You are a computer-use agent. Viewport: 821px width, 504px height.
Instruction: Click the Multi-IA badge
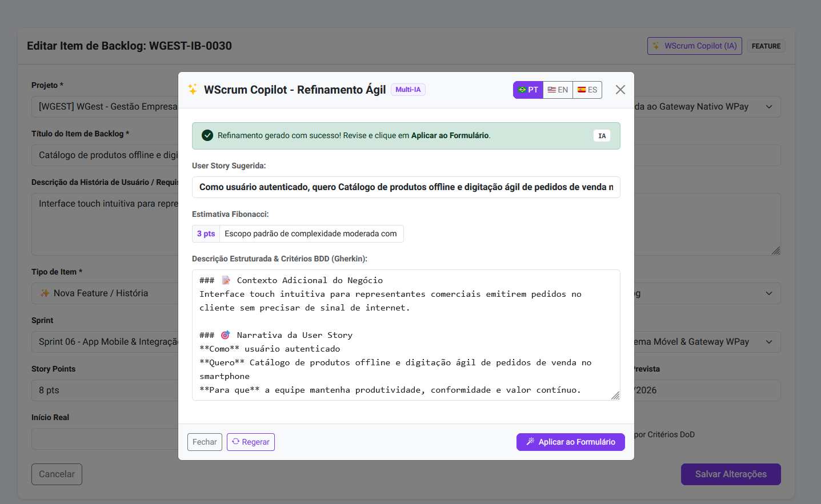point(408,90)
